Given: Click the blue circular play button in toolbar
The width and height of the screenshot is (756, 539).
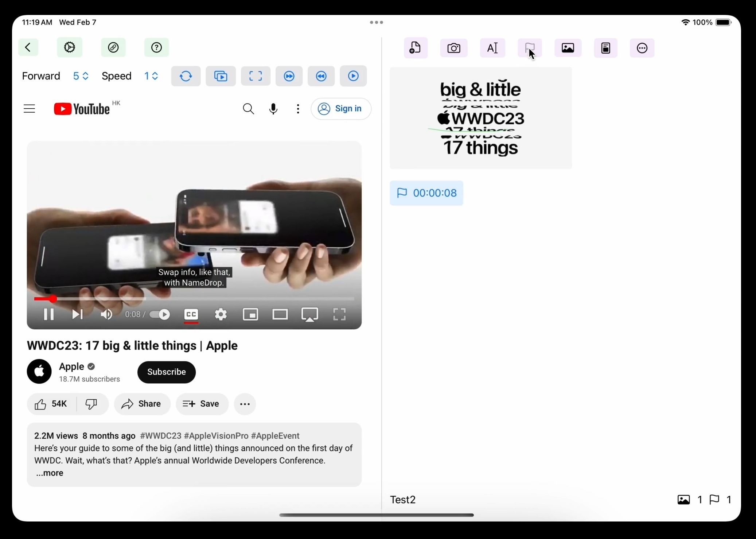Looking at the screenshot, I should 353,76.
